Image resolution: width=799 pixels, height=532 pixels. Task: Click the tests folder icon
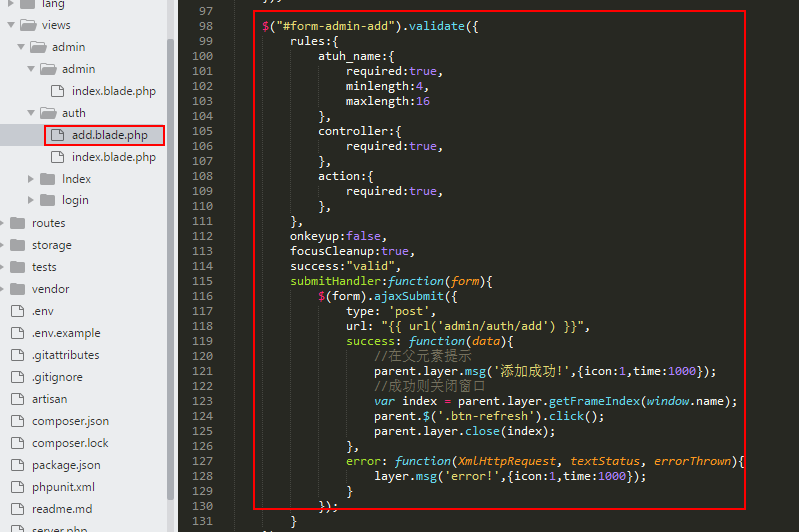(17, 267)
